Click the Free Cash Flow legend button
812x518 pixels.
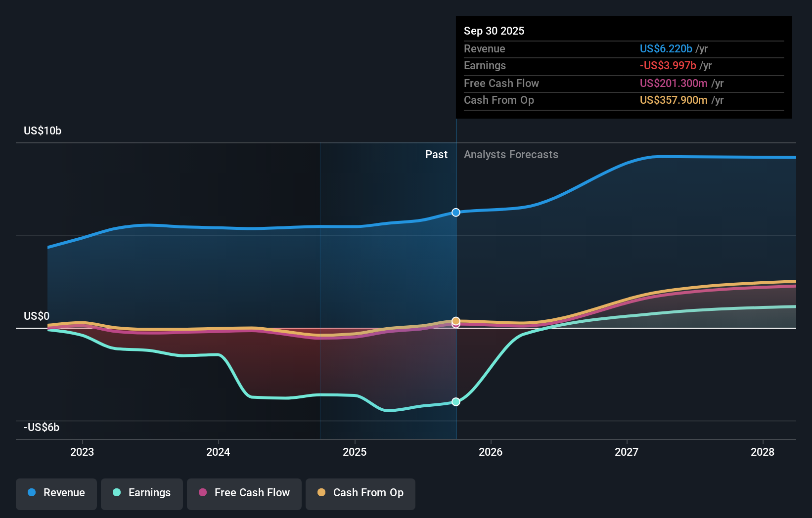click(x=244, y=493)
